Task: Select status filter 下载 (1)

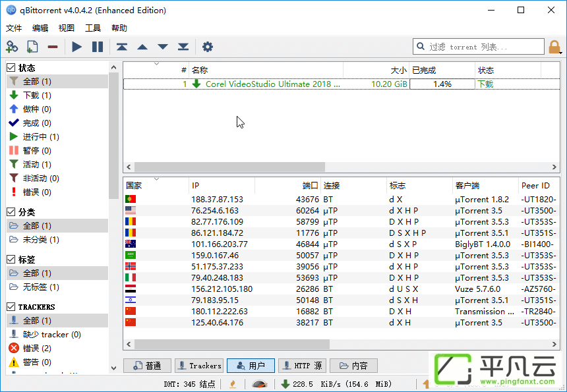Action: point(57,95)
